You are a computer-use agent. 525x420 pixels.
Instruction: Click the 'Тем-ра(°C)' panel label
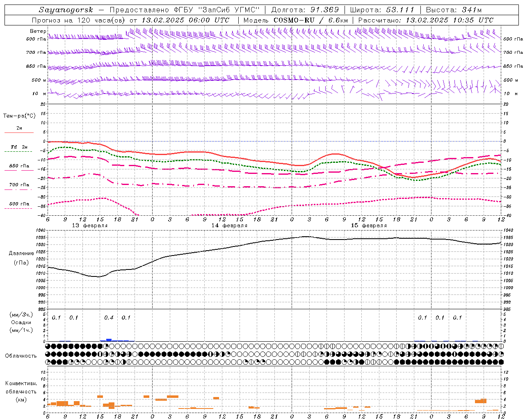pos(19,116)
